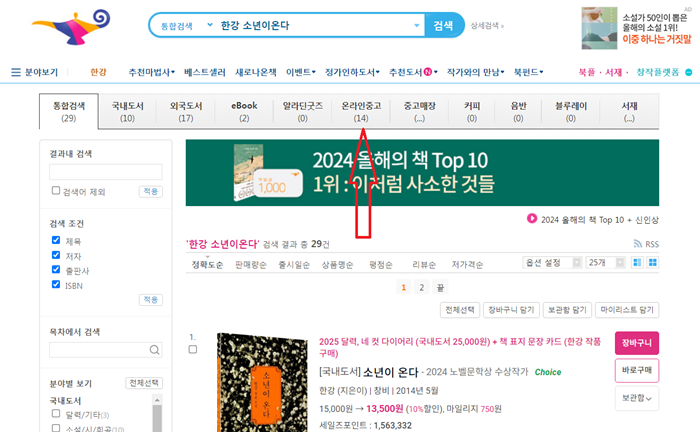
Task: Click the pink 장바구니 button
Action: point(637,343)
